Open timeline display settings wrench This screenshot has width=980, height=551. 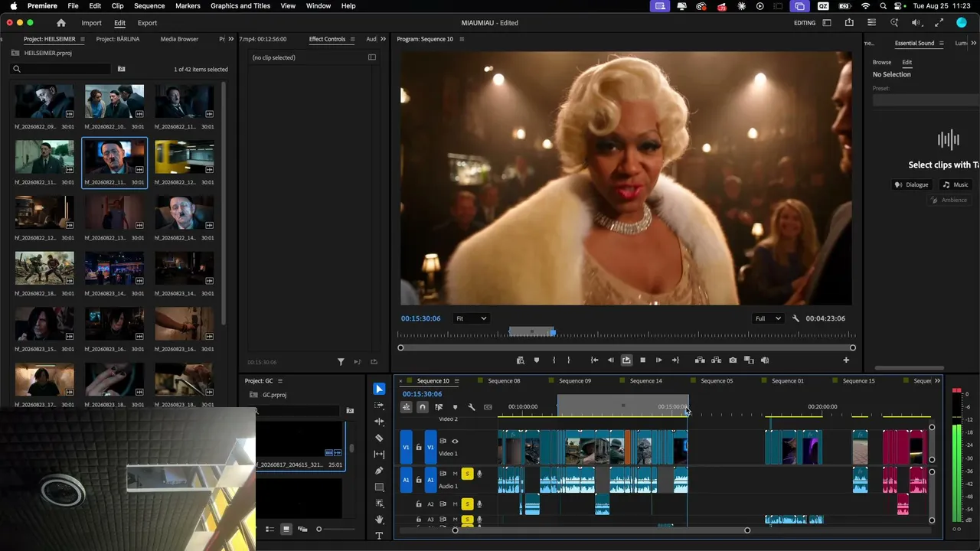(472, 407)
